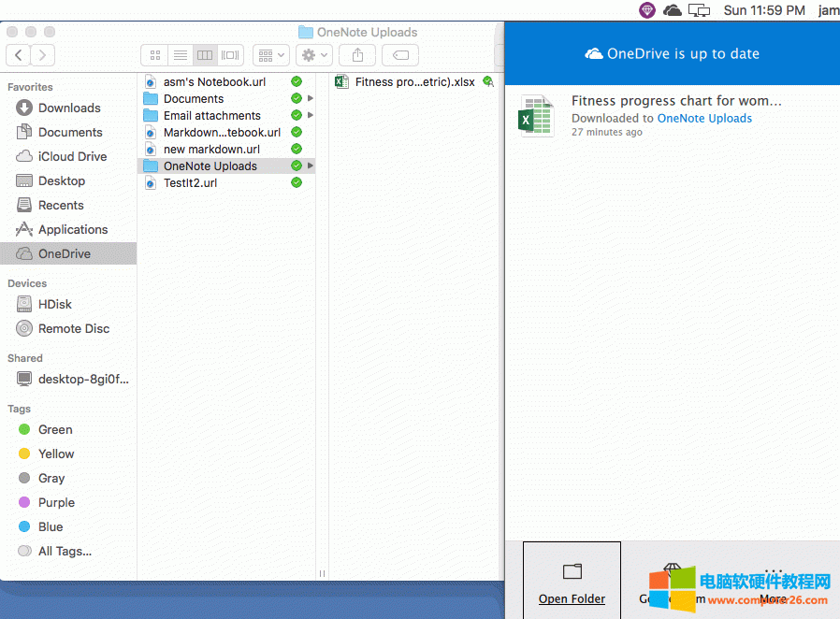
Task: Click the green sync checkmark on asm's Notebook.url
Action: [297, 81]
